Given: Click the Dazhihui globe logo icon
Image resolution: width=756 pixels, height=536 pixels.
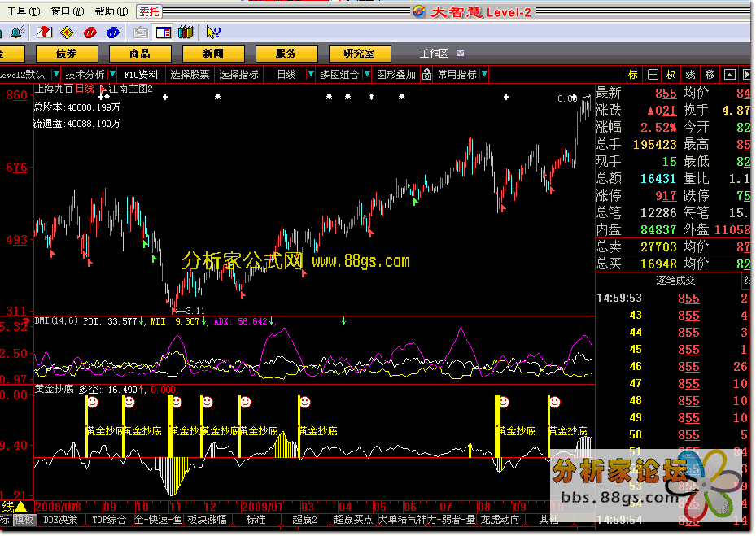Looking at the screenshot, I should tap(419, 11).
